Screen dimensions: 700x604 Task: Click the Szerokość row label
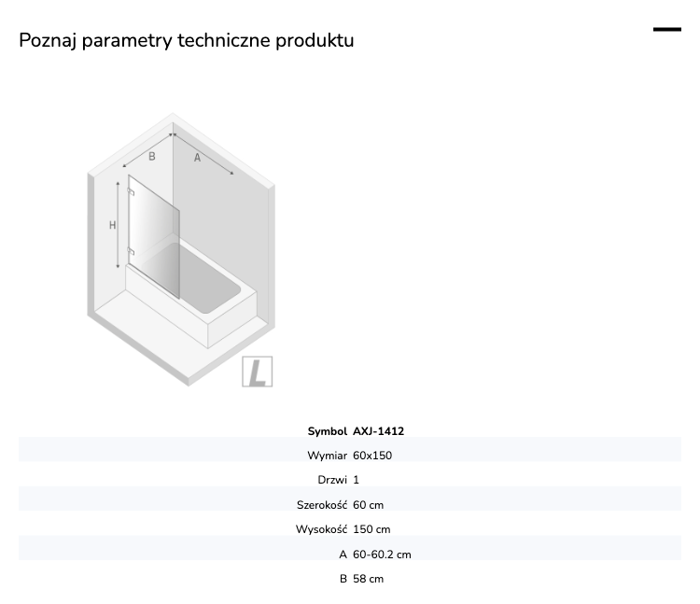322,505
